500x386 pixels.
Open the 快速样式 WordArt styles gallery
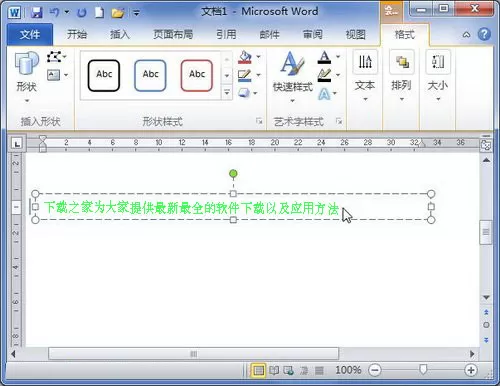(293, 77)
